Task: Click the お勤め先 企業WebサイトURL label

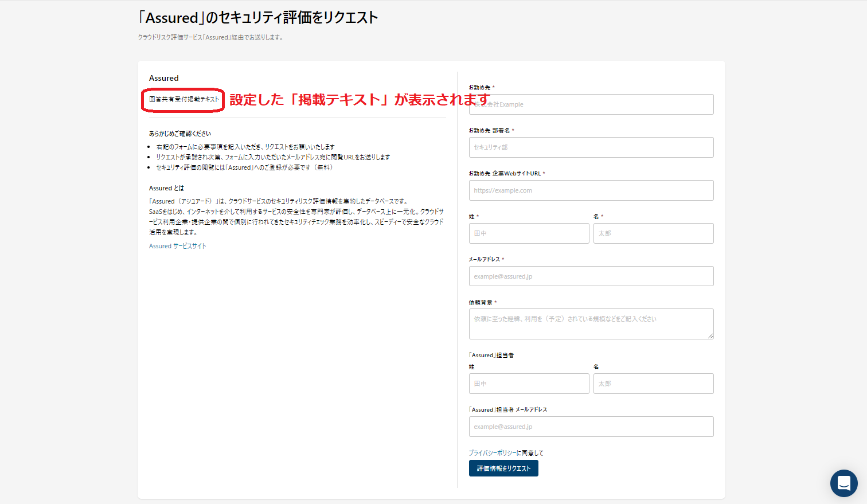Action: tap(507, 173)
